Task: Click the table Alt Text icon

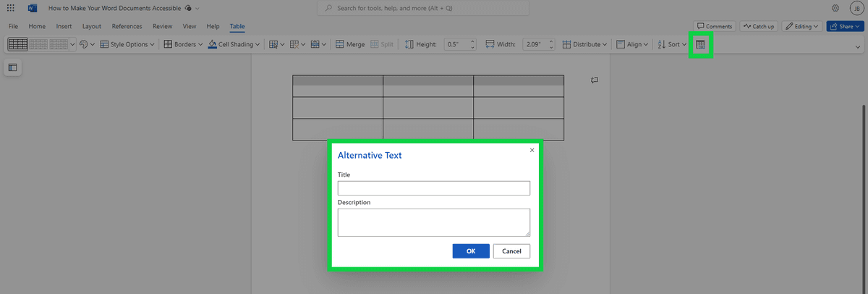Action: [700, 45]
